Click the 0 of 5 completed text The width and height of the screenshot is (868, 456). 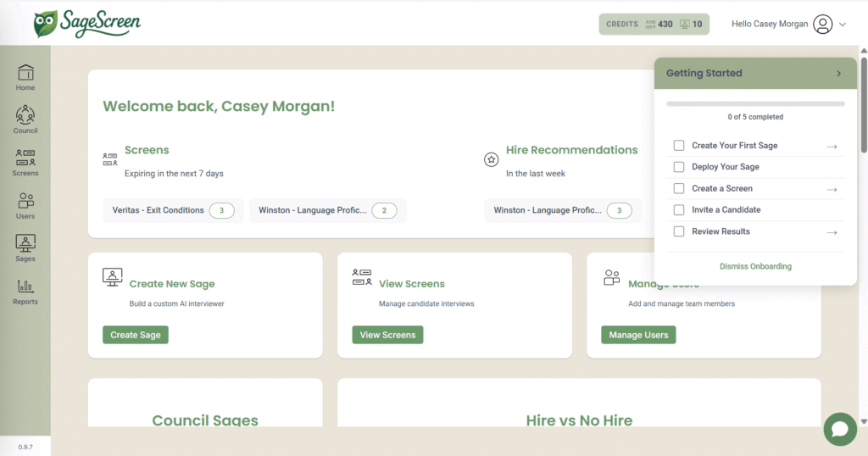pos(755,117)
